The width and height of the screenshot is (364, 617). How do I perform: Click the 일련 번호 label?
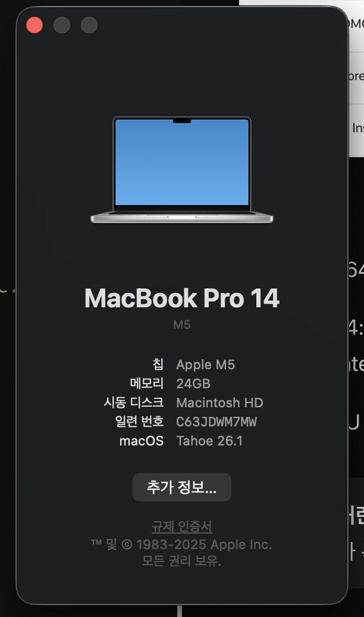[x=139, y=422]
